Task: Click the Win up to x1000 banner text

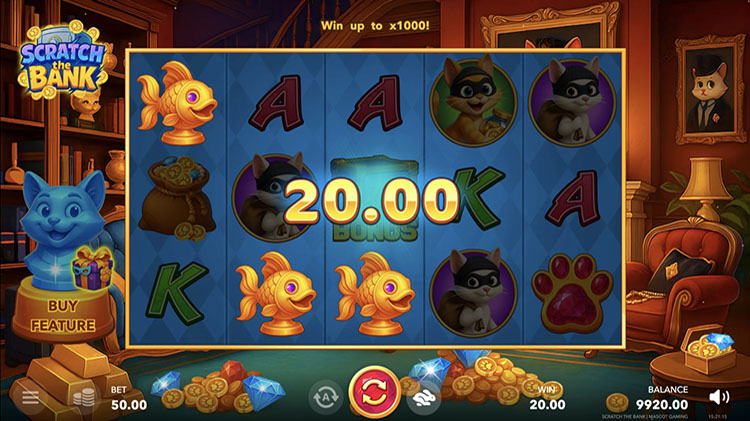Action: (x=375, y=25)
